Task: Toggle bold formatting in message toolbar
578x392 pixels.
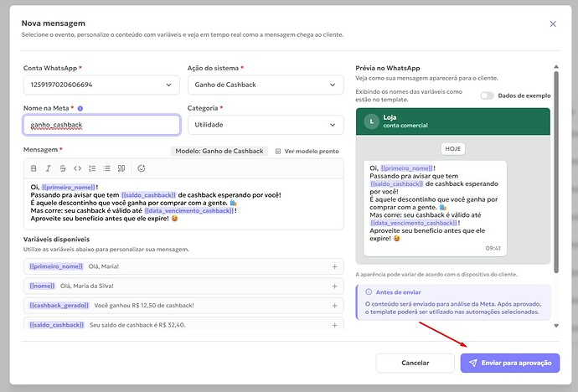Action: 34,168
